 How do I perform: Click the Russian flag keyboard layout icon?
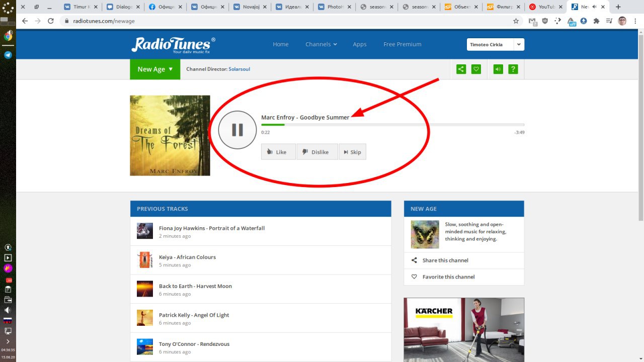point(8,320)
